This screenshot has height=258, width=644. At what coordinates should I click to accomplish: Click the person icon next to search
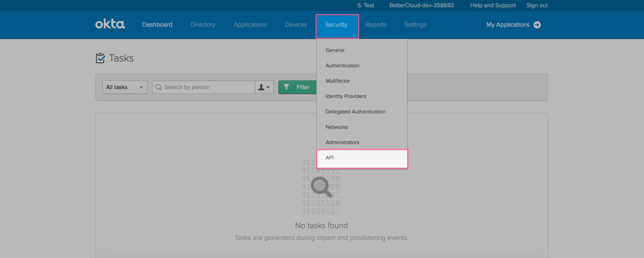point(261,87)
